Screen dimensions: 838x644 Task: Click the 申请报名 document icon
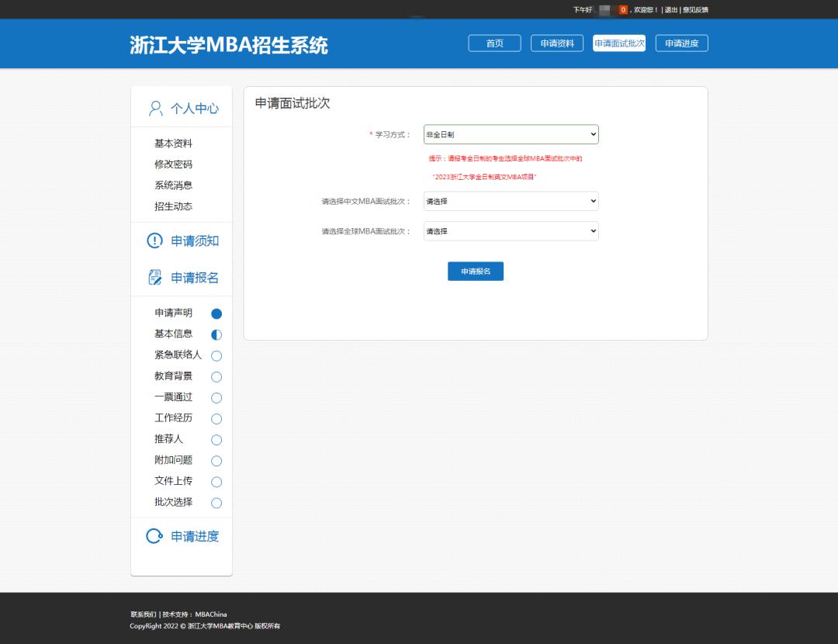(154, 276)
